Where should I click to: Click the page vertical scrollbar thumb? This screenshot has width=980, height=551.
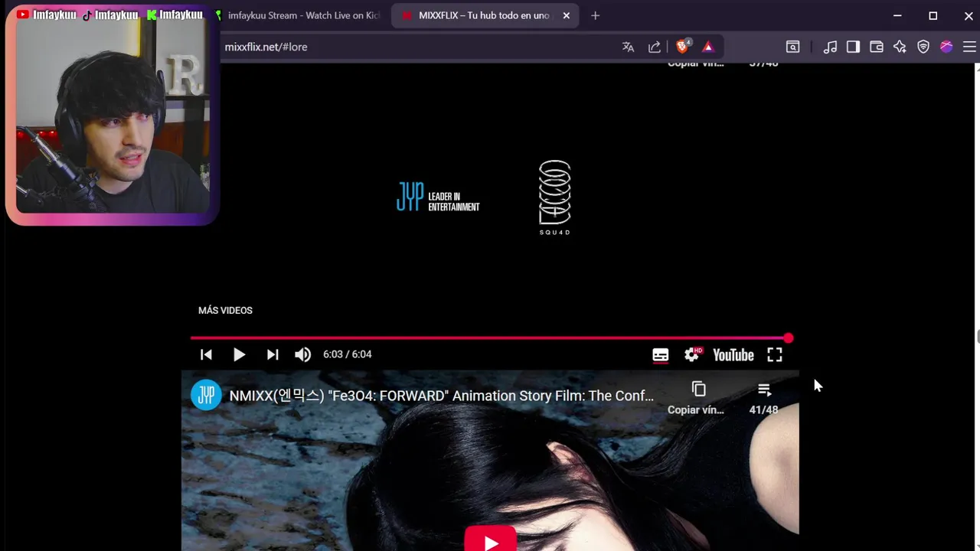pyautogui.click(x=978, y=337)
